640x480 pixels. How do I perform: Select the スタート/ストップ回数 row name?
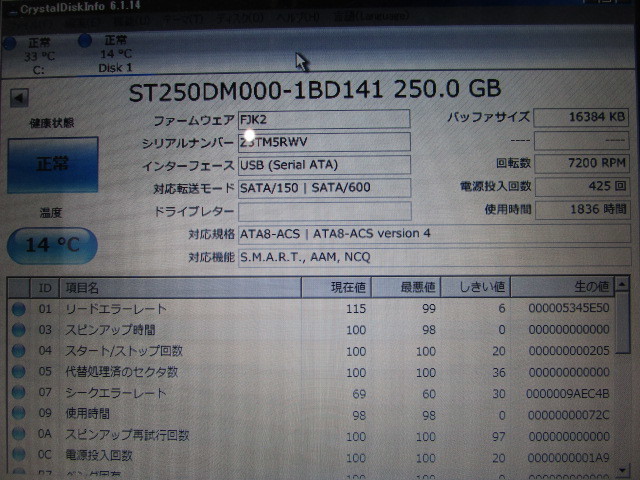pyautogui.click(x=124, y=351)
